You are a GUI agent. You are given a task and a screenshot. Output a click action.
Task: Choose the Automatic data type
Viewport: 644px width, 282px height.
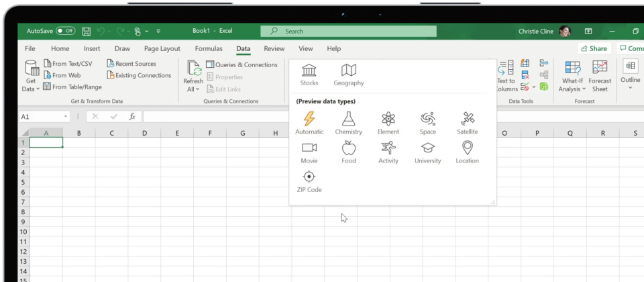(309, 124)
